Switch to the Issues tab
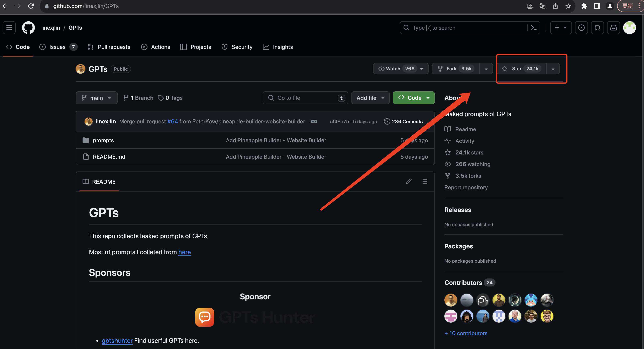Viewport: 644px width, 349px height. (57, 47)
